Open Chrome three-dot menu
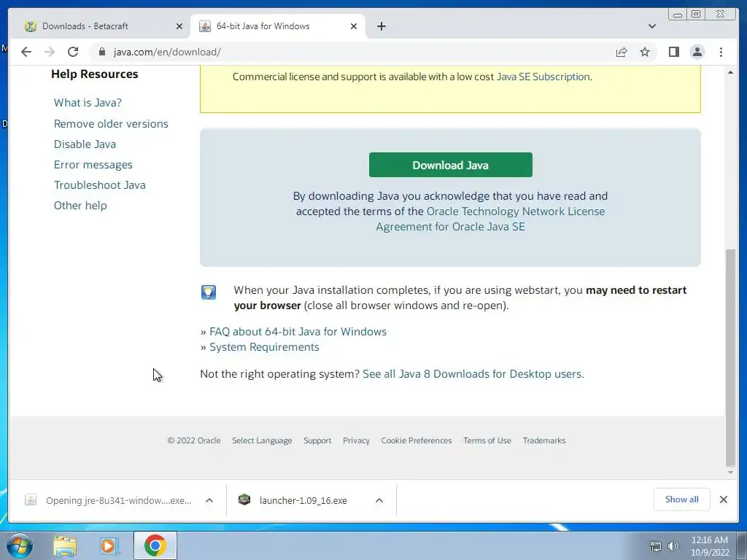This screenshot has height=560, width=747. pos(721,52)
